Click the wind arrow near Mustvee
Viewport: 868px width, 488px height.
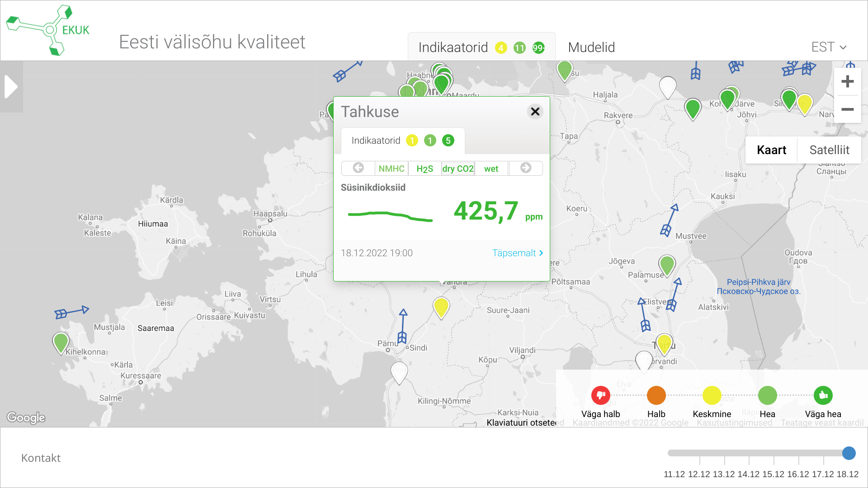[670, 220]
